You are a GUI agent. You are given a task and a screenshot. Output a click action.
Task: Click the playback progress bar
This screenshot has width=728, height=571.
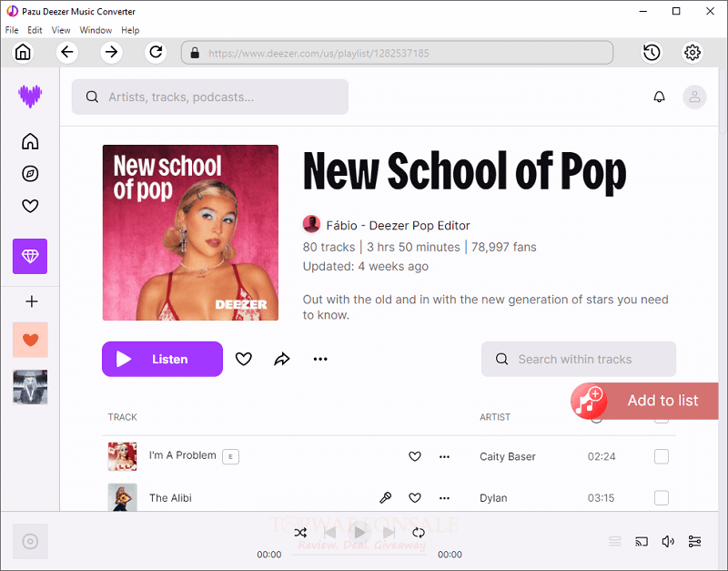click(x=359, y=555)
